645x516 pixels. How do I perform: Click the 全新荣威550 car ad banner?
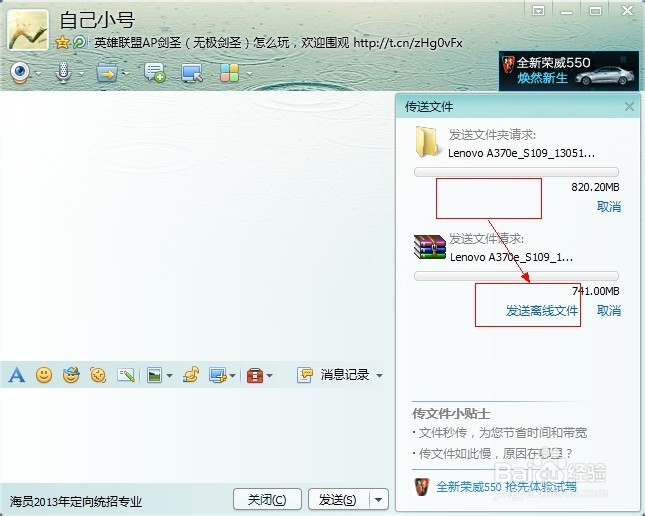point(569,71)
